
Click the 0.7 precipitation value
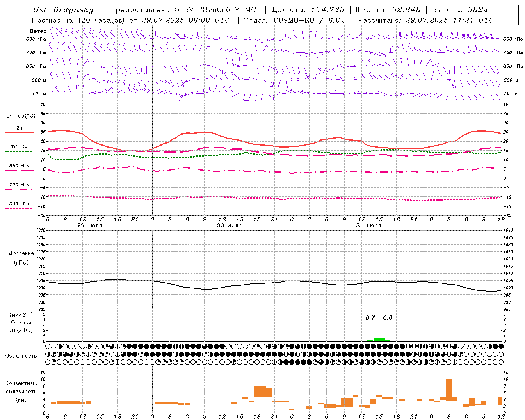click(370, 317)
